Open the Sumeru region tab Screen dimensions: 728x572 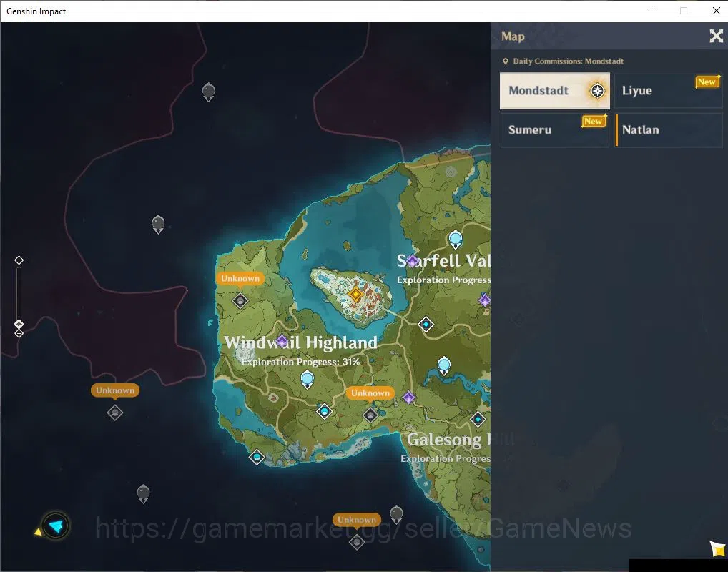click(555, 130)
